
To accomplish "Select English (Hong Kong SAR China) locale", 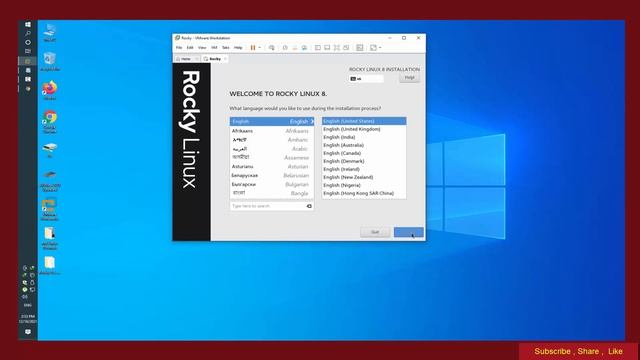I will [x=364, y=193].
